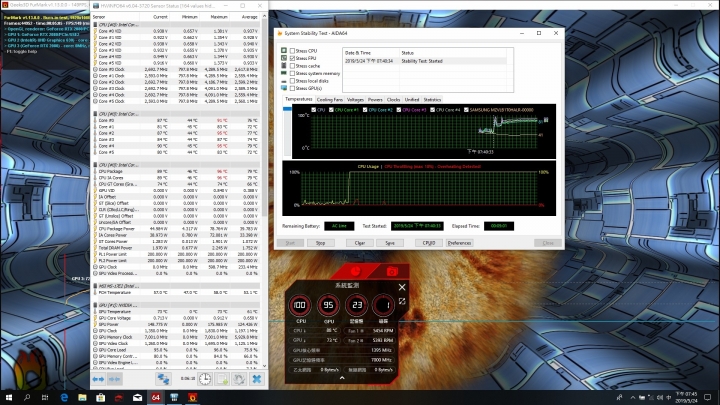This screenshot has height=405, width=720.
Task: Open Task View on taskbar
Action: tap(45, 398)
